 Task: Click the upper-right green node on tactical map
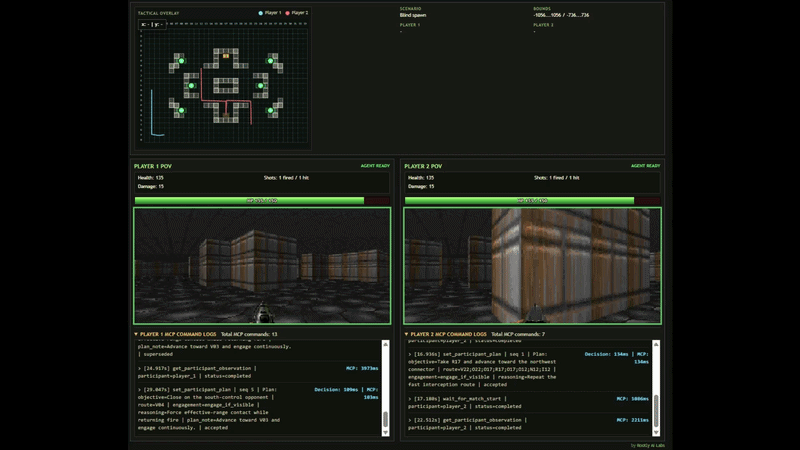click(x=270, y=61)
